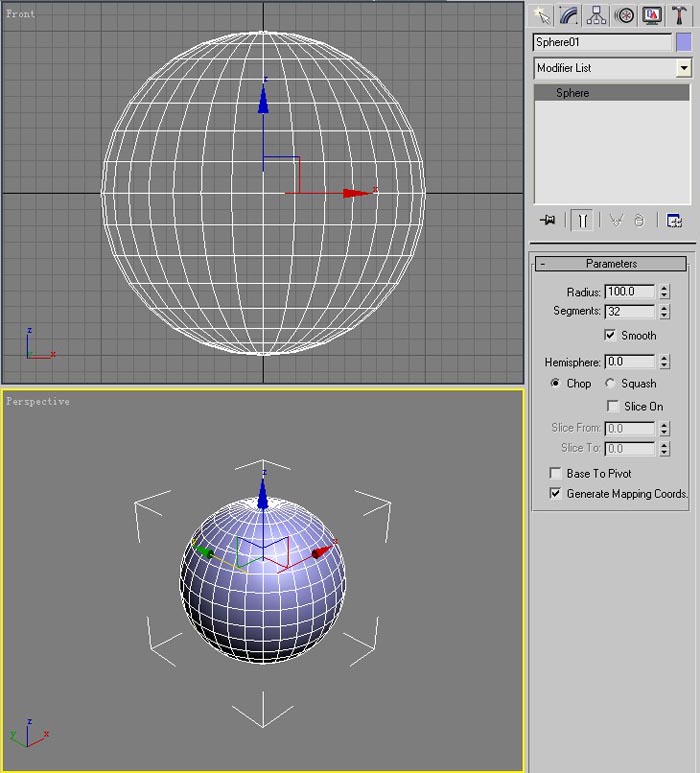The height and width of the screenshot is (773, 700).
Task: Click the Hemisphere spinner arrows
Action: [x=664, y=362]
